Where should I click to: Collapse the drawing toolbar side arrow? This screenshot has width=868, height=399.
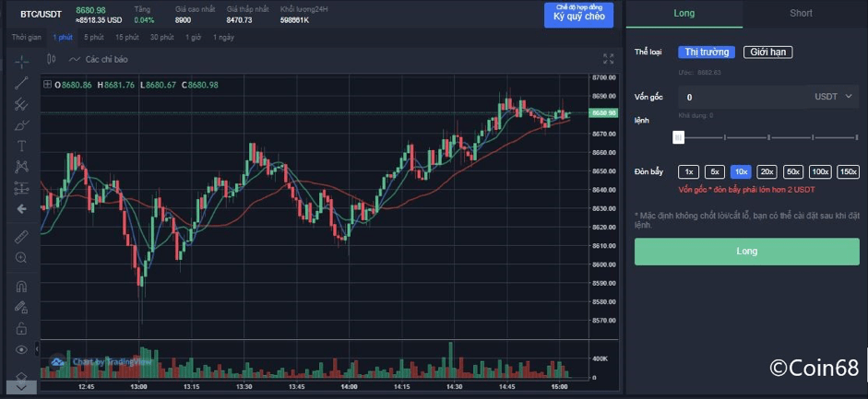coord(38,349)
